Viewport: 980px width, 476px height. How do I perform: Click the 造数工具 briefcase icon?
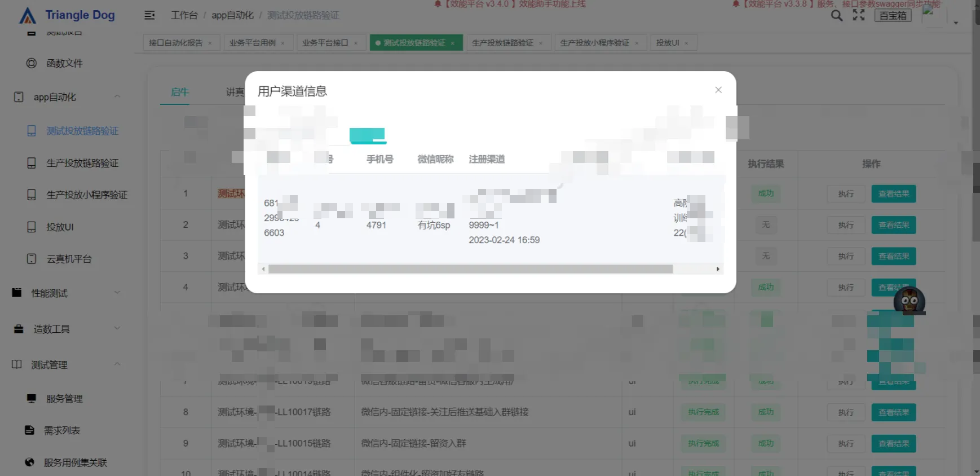point(19,329)
